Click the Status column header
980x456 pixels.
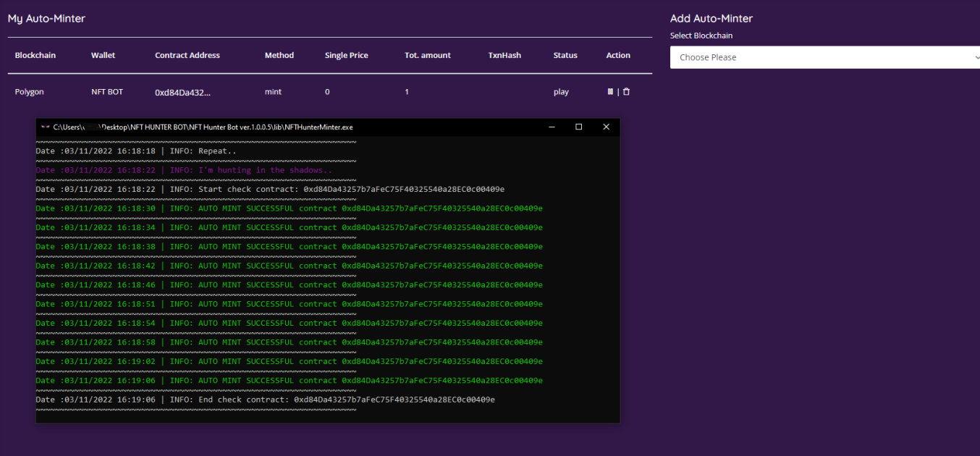pyautogui.click(x=565, y=55)
